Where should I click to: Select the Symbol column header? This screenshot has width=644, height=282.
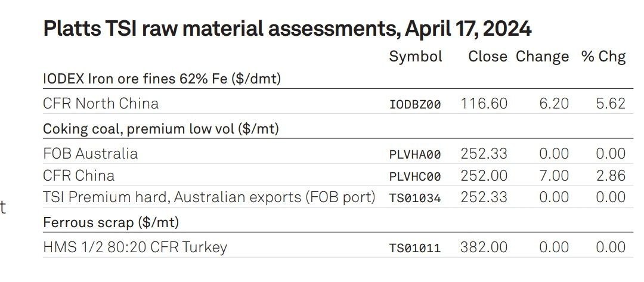[416, 57]
